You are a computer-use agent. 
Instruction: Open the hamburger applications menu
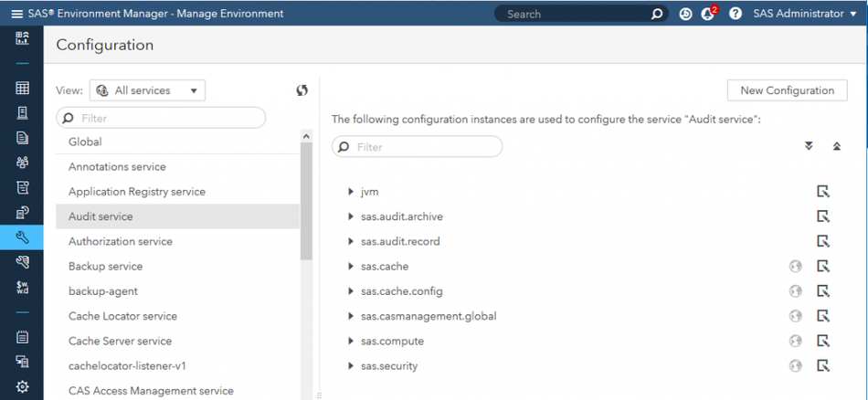pos(16,14)
